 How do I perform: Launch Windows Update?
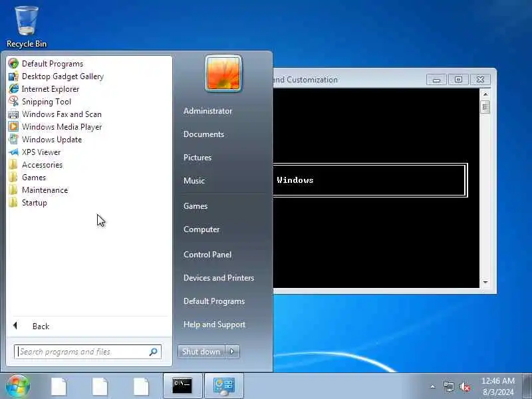click(x=88, y=139)
